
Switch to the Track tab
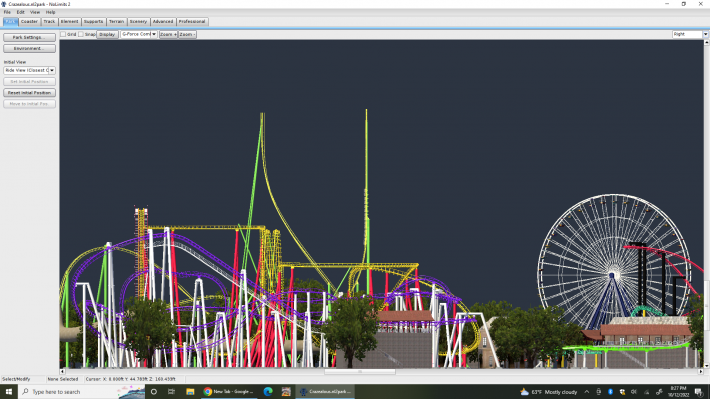coord(49,21)
